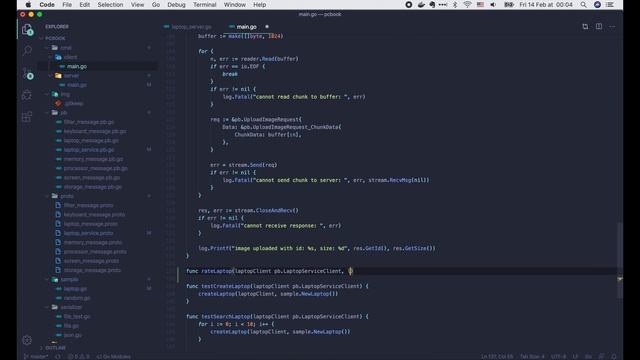Open the Help menu

[259, 4]
